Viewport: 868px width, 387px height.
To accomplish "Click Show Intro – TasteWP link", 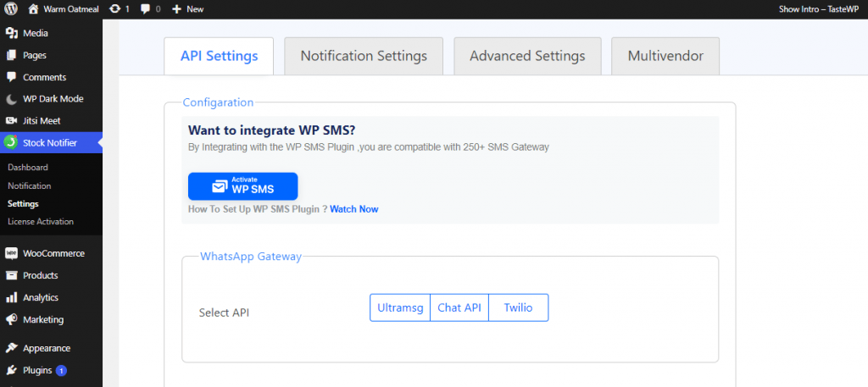I will click(818, 8).
